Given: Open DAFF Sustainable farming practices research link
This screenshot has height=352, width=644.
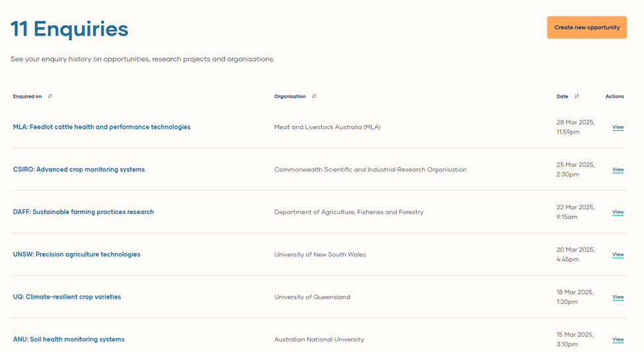Looking at the screenshot, I should click(x=83, y=212).
